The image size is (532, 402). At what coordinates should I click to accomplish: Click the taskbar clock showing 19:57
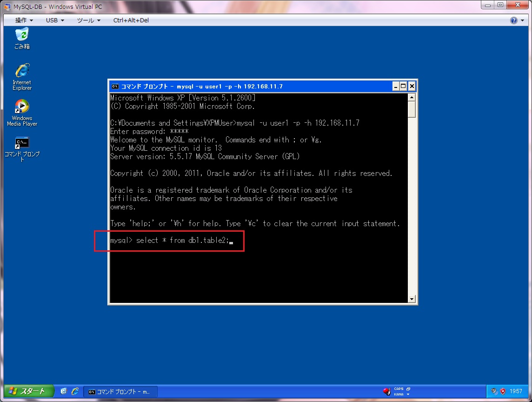tap(516, 391)
